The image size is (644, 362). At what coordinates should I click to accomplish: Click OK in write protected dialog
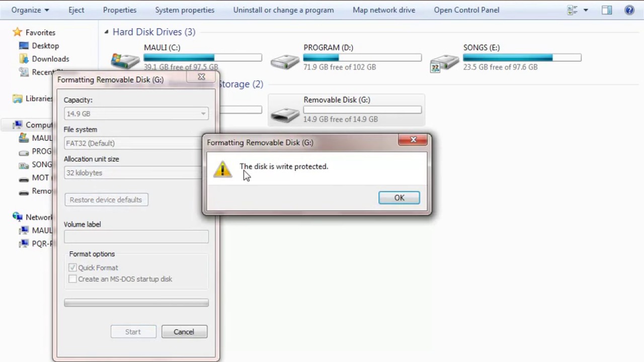[x=399, y=198]
